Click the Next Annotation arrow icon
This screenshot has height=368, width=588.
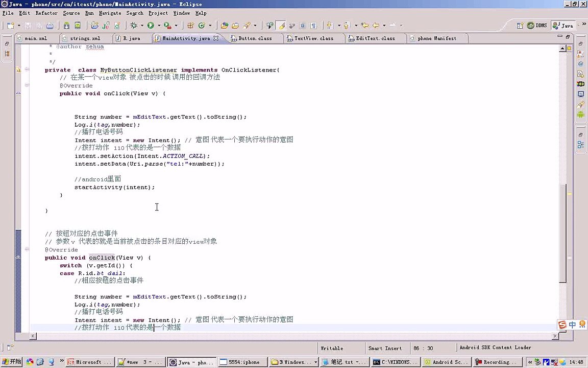point(330,26)
